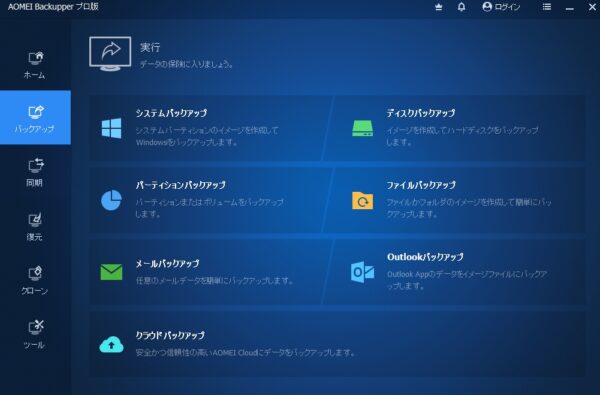This screenshot has width=600, height=395.
Task: Open the ツール sidebar tab
Action: click(35, 334)
